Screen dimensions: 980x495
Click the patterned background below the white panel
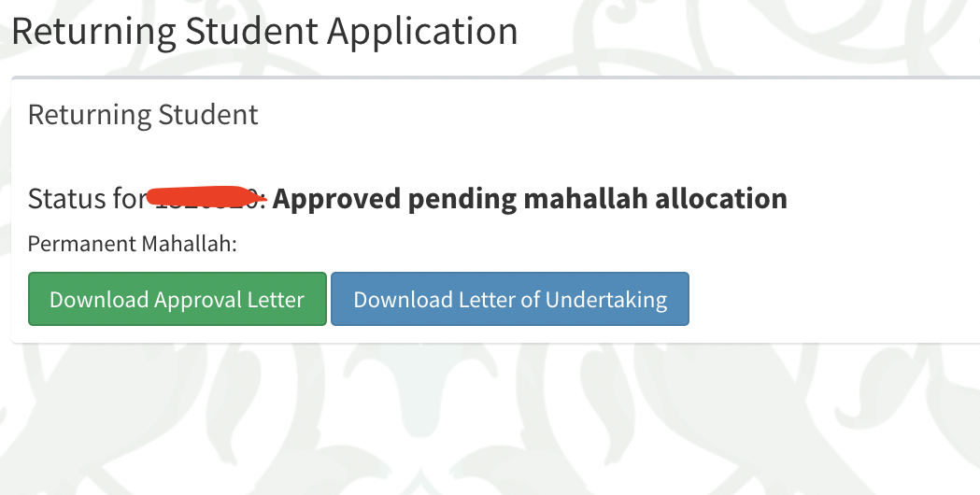point(490,418)
